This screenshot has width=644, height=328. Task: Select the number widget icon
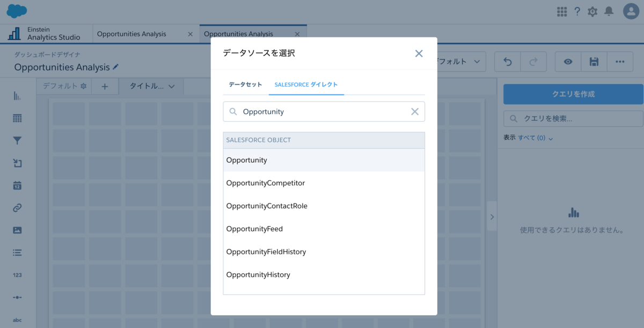click(x=17, y=275)
